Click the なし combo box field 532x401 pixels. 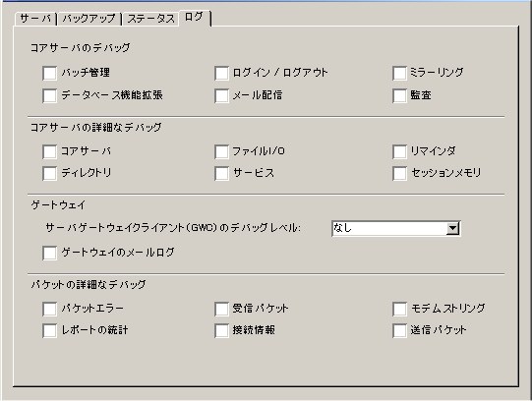click(x=395, y=228)
